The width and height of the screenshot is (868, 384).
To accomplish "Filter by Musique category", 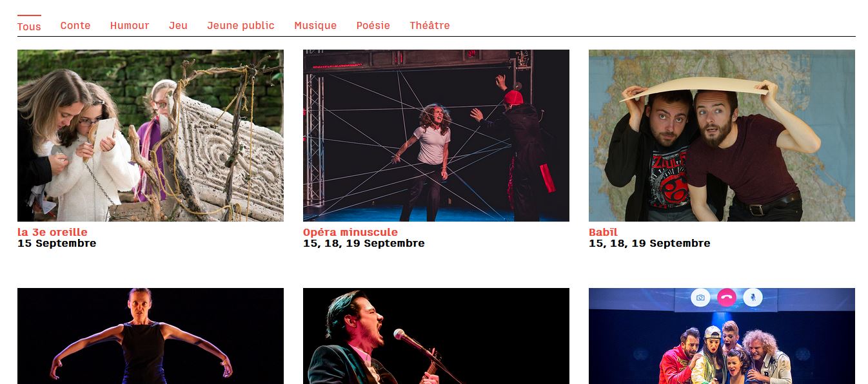I will [315, 26].
